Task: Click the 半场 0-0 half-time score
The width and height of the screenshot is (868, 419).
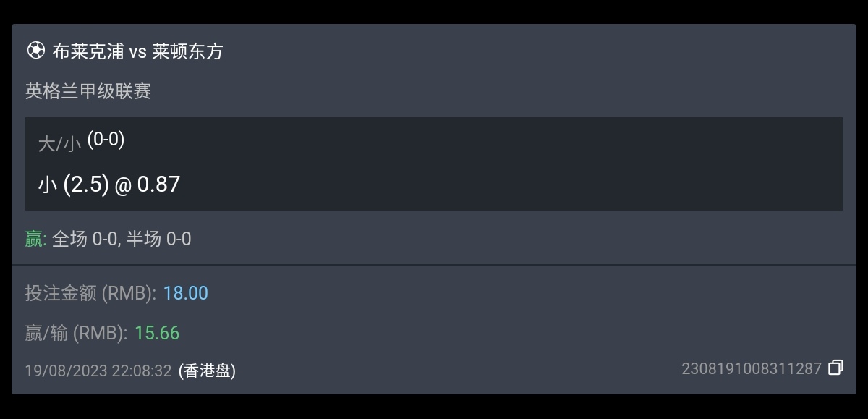Action: click(x=158, y=239)
